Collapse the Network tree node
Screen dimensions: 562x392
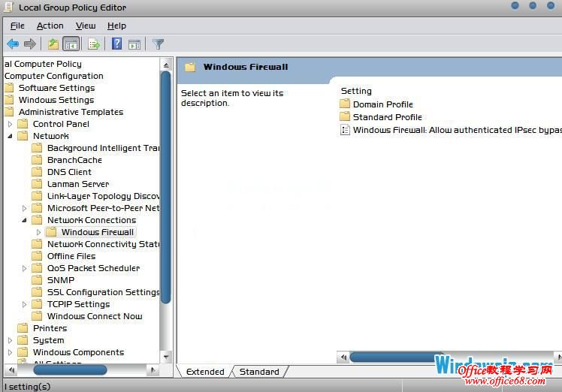click(10, 136)
